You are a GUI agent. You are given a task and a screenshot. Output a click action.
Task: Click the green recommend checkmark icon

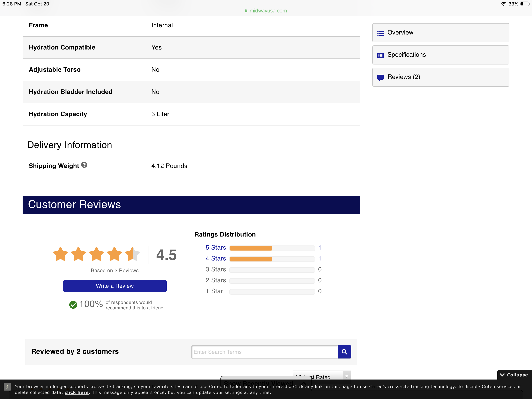(73, 305)
